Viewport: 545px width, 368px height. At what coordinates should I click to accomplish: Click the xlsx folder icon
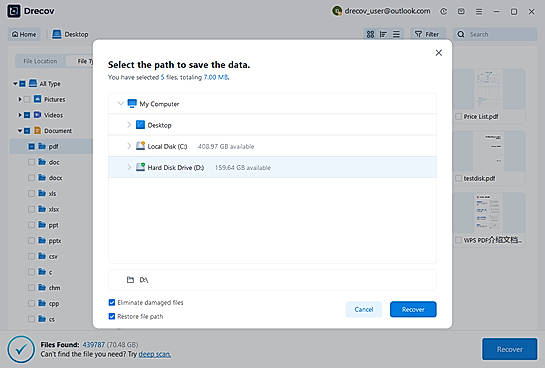tap(42, 209)
